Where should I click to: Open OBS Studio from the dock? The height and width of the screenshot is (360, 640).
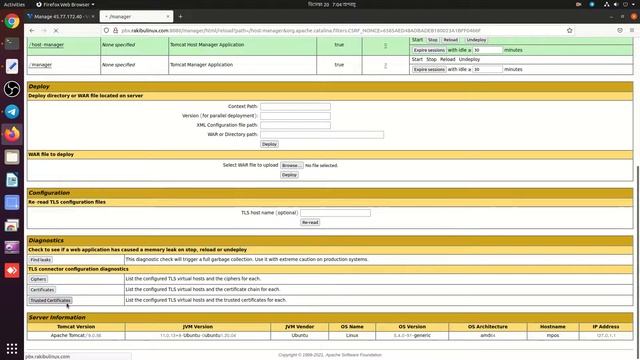[12, 89]
